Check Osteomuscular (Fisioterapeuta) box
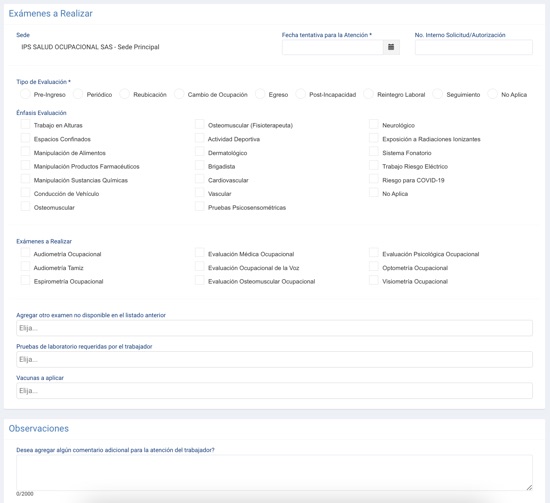Viewport: 550px width, 503px height. 200,124
